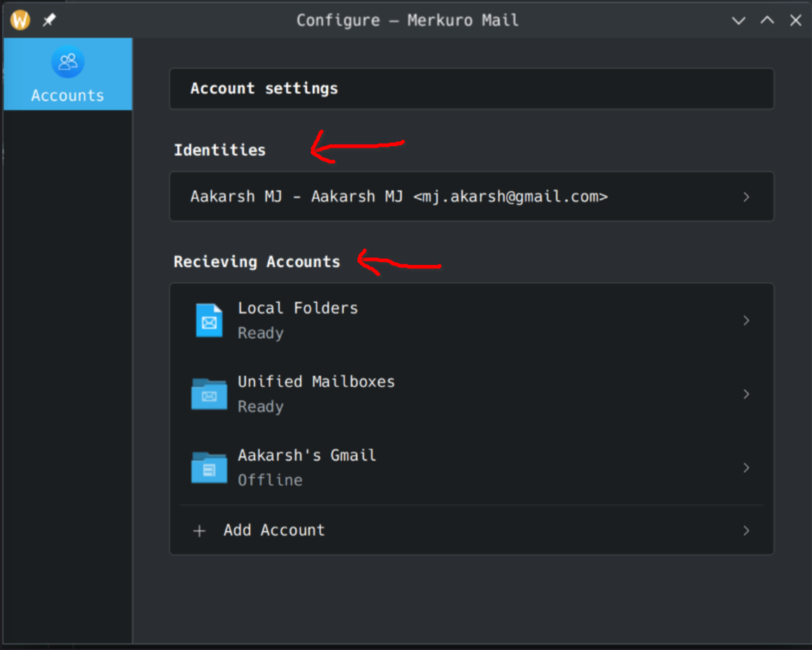Click the chevron on the Add Account row
The image size is (812, 650).
pos(746,531)
